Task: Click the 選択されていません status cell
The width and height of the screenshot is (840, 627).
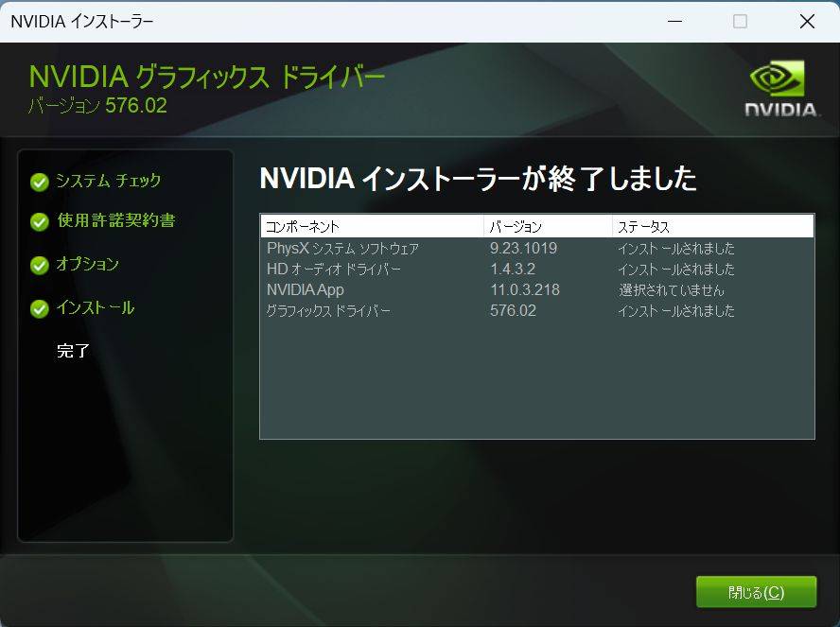Action: click(x=672, y=290)
